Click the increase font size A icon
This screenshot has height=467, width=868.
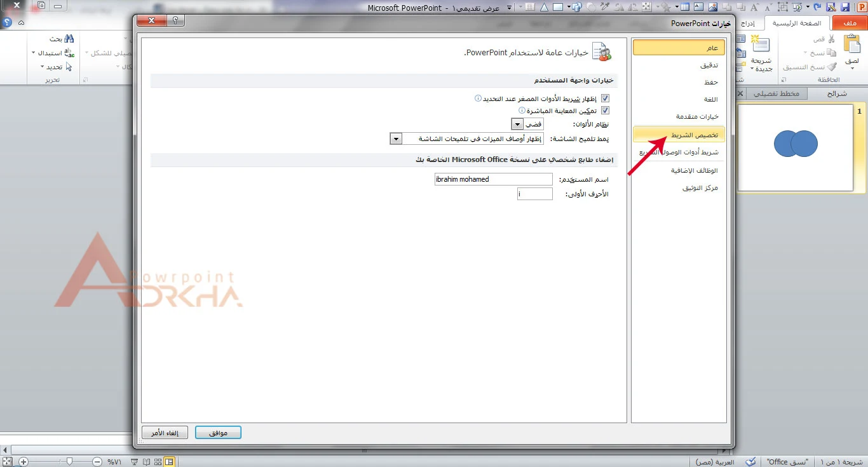754,7
